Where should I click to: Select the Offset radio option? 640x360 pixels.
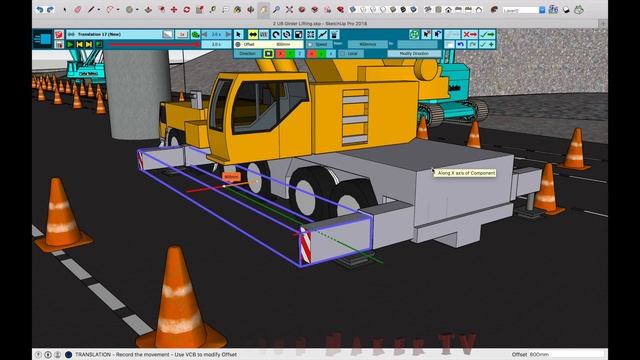pyautogui.click(x=238, y=44)
